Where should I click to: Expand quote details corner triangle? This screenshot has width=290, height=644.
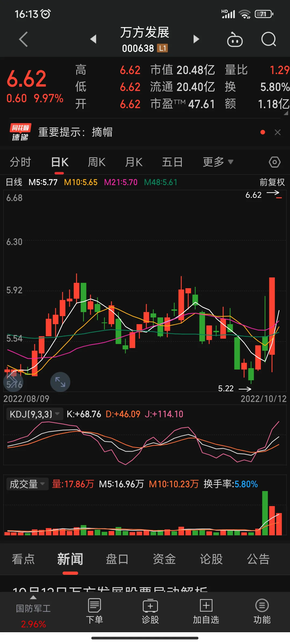pos(286,113)
